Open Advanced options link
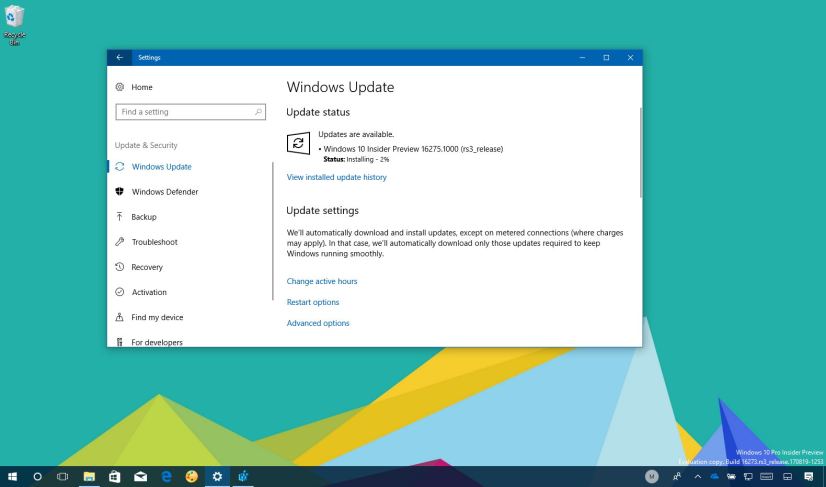Viewport: 826px width, 487px height. click(318, 323)
